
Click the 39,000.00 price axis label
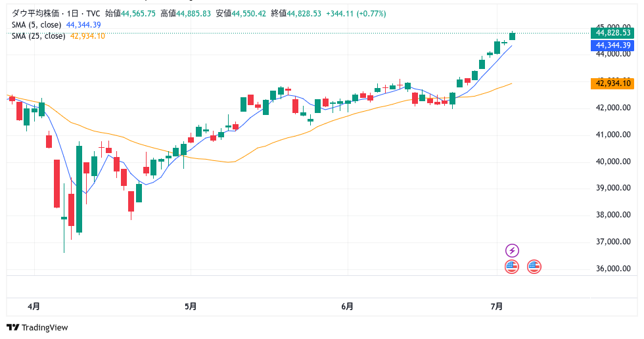[613, 188]
